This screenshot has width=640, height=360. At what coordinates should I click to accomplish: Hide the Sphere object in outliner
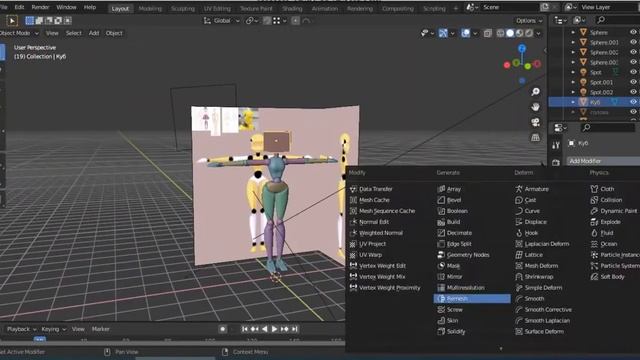click(633, 32)
